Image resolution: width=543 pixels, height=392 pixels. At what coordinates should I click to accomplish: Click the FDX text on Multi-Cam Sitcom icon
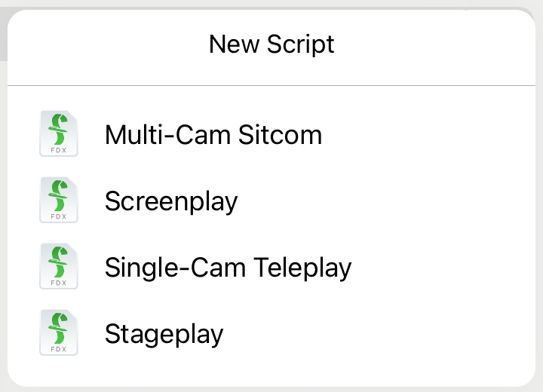coord(59,150)
